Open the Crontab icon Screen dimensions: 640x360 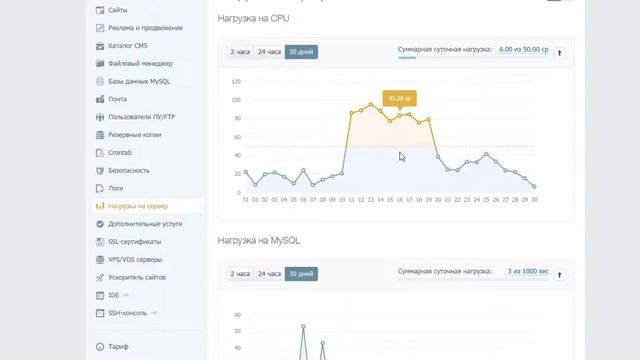tap(100, 153)
